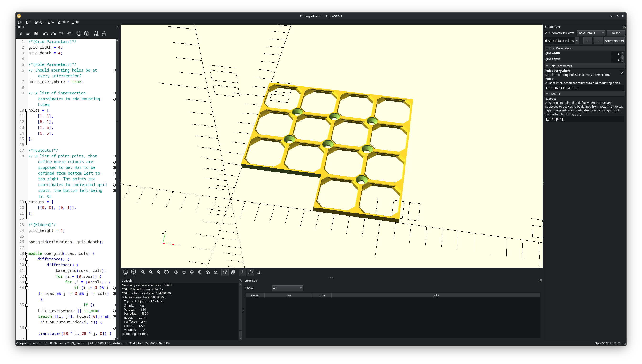Switch to the Back view
Image resolution: width=642 pixels, height=364 pixels.
click(x=216, y=272)
